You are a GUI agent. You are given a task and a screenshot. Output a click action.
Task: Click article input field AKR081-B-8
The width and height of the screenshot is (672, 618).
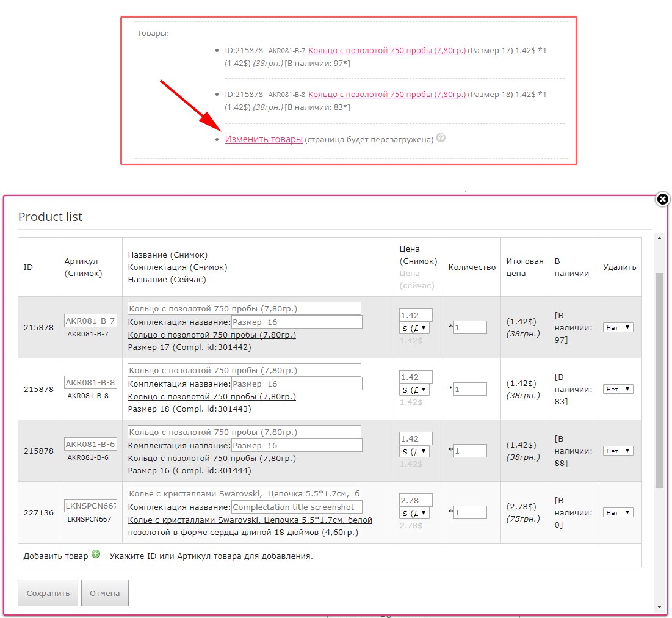coord(90,383)
